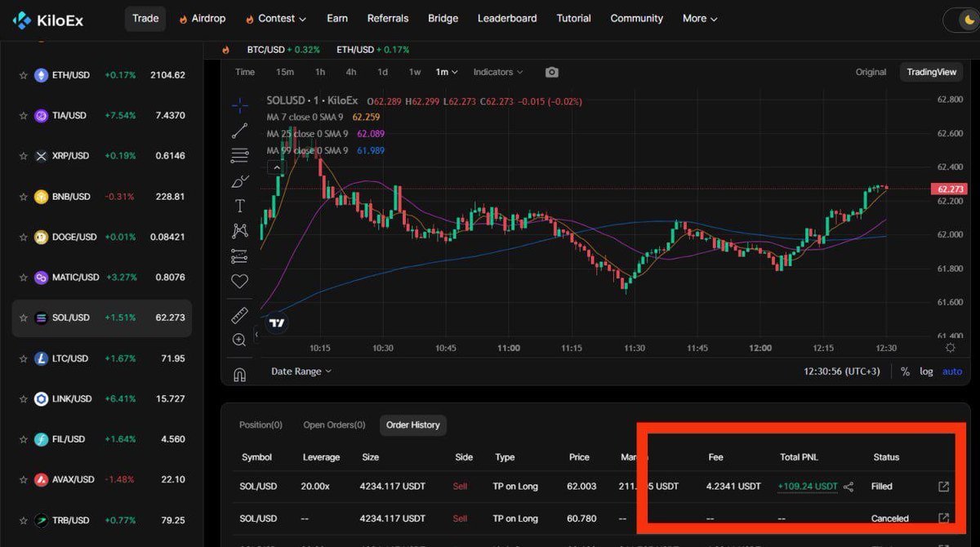Viewport: 980px width, 547px height.
Task: Toggle percent scale on chart
Action: tap(905, 371)
